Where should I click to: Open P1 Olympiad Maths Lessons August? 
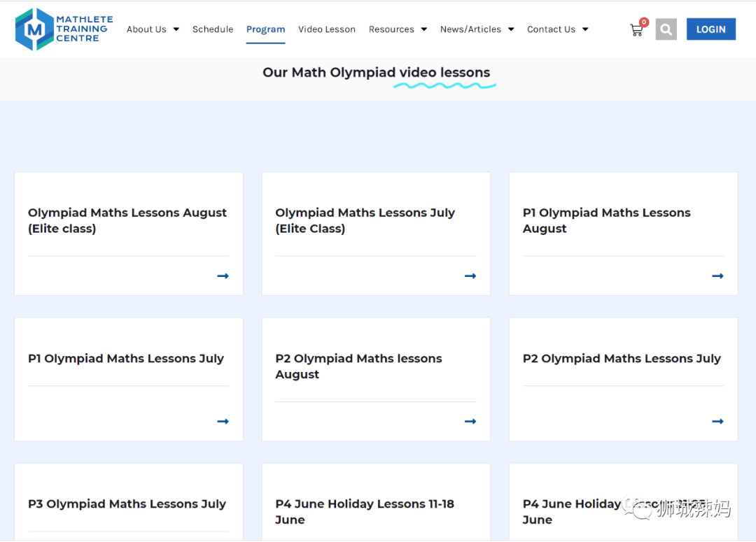(x=606, y=221)
